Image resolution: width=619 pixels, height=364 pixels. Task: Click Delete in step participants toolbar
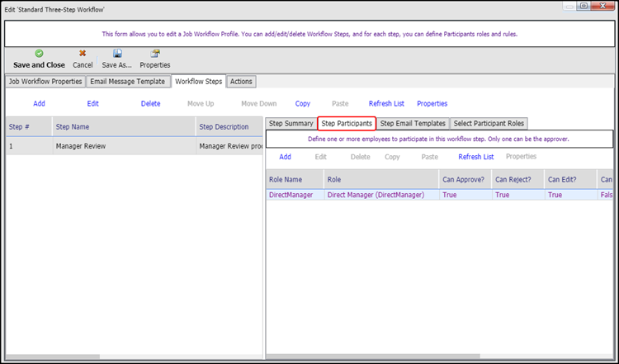tap(361, 157)
